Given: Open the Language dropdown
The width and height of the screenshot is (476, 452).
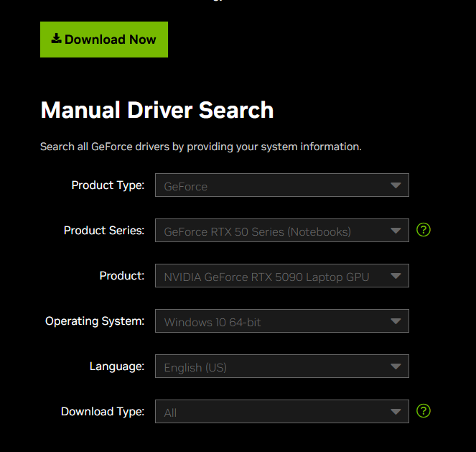Looking at the screenshot, I should [x=282, y=366].
